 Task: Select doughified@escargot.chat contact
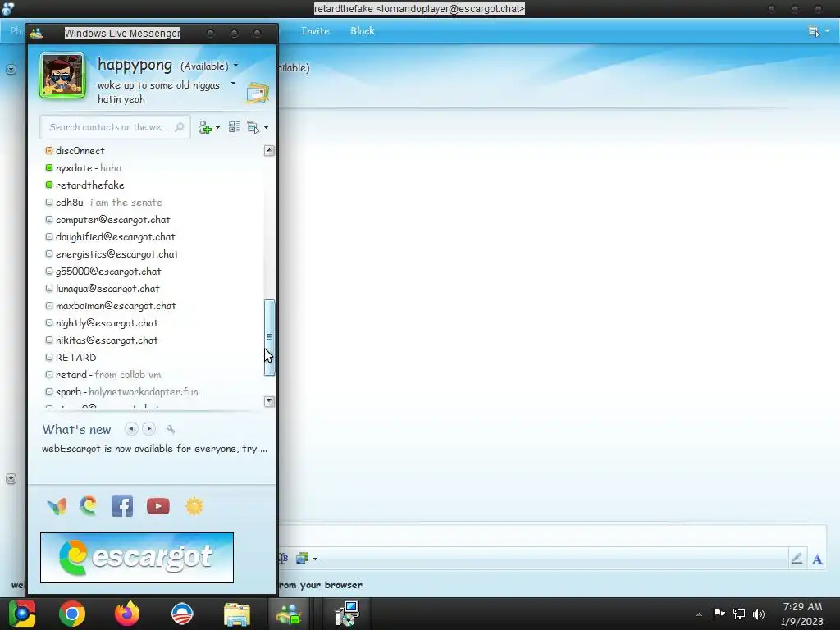111,236
